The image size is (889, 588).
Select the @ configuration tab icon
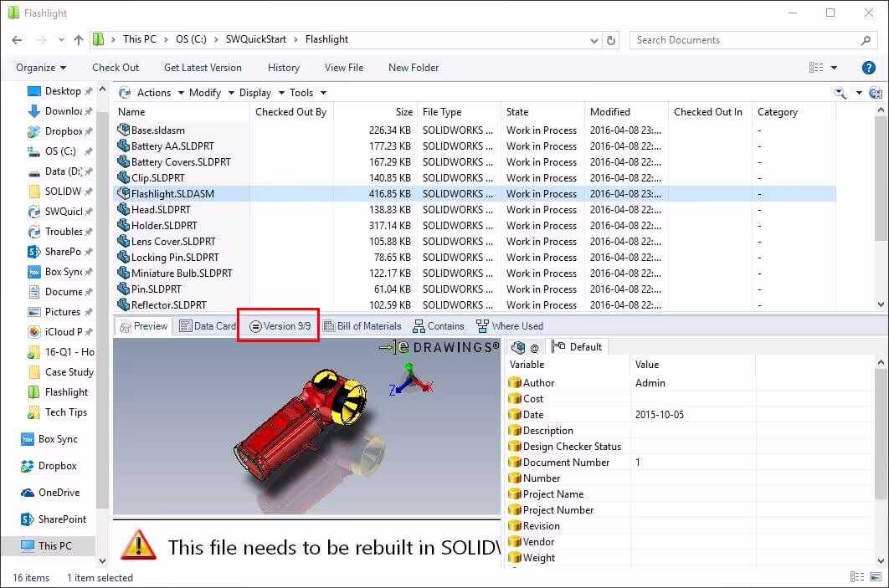click(524, 347)
